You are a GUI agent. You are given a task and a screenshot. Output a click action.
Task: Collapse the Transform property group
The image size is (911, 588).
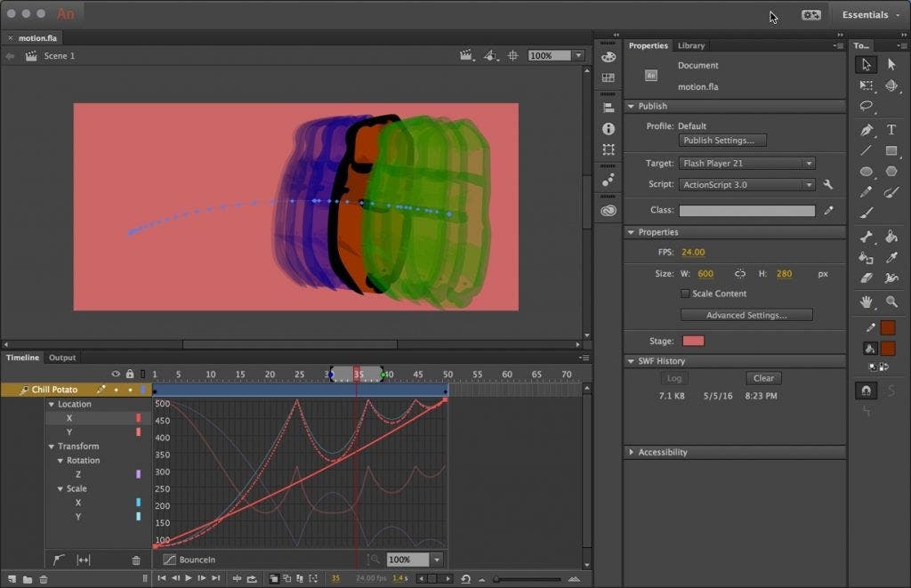tap(51, 446)
